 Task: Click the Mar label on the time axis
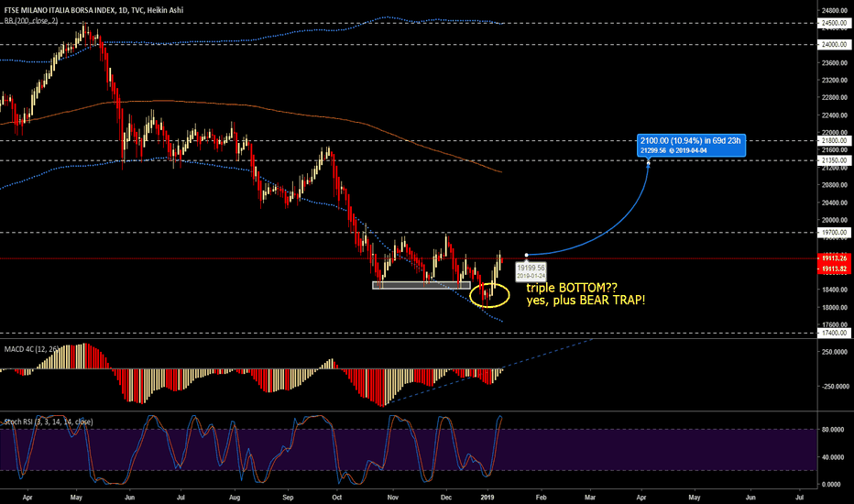click(590, 498)
